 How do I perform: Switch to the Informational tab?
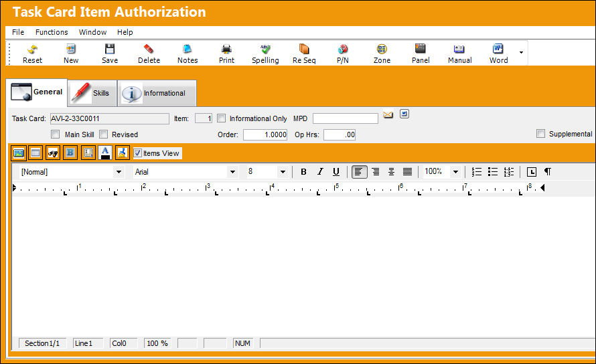[x=157, y=93]
